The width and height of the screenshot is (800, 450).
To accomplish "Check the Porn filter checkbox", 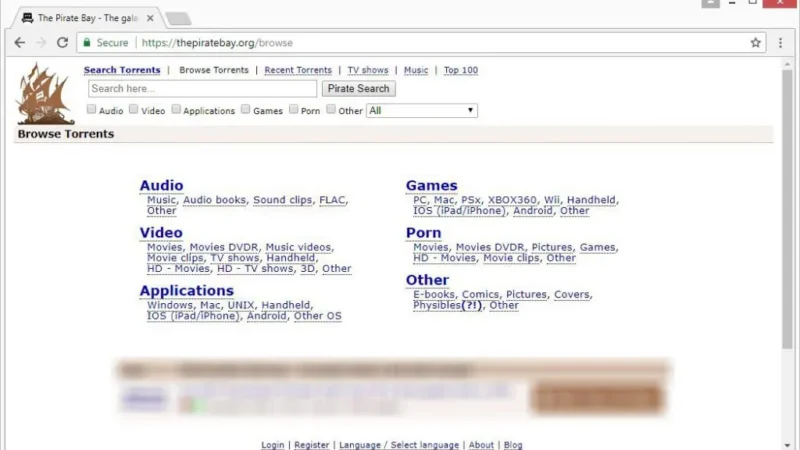I will coord(293,109).
